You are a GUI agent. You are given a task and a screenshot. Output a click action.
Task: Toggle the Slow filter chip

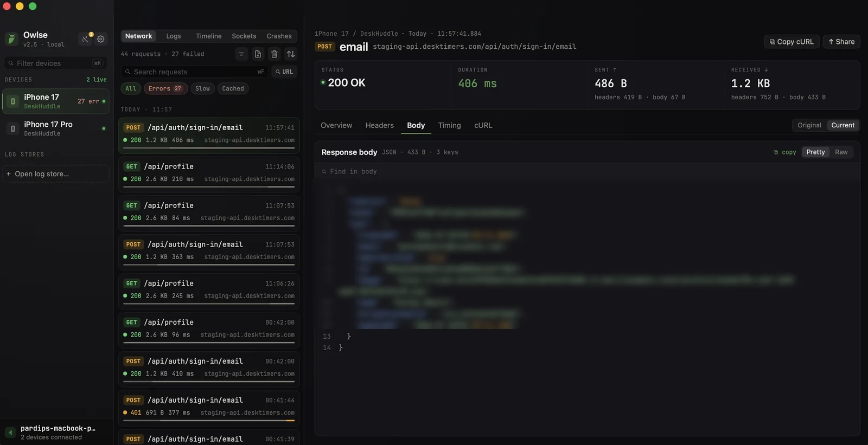(x=202, y=88)
